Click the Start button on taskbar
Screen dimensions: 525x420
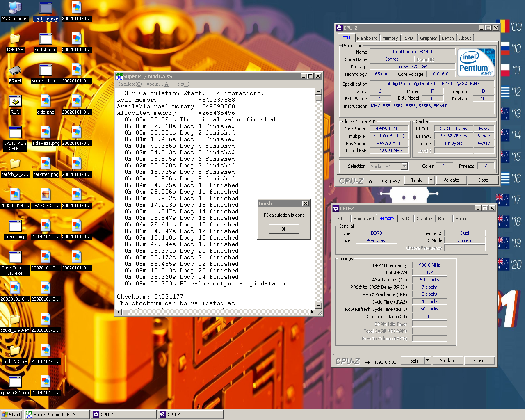pyautogui.click(x=11, y=415)
